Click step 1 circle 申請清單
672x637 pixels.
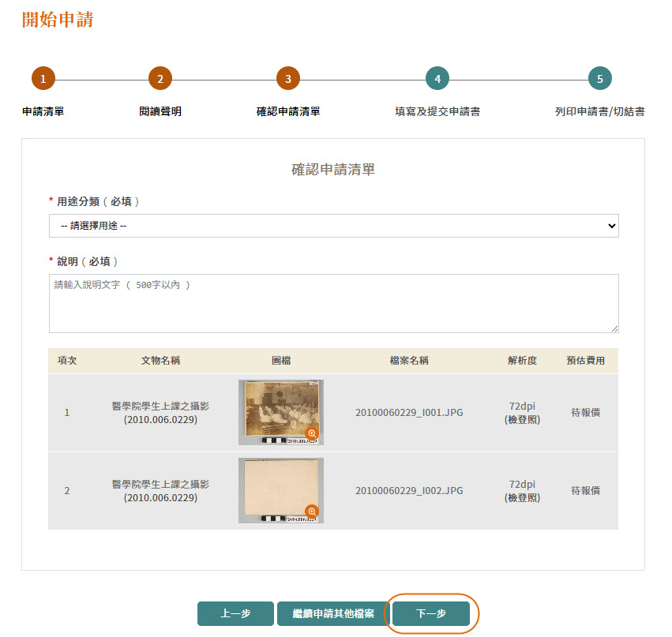coord(43,78)
